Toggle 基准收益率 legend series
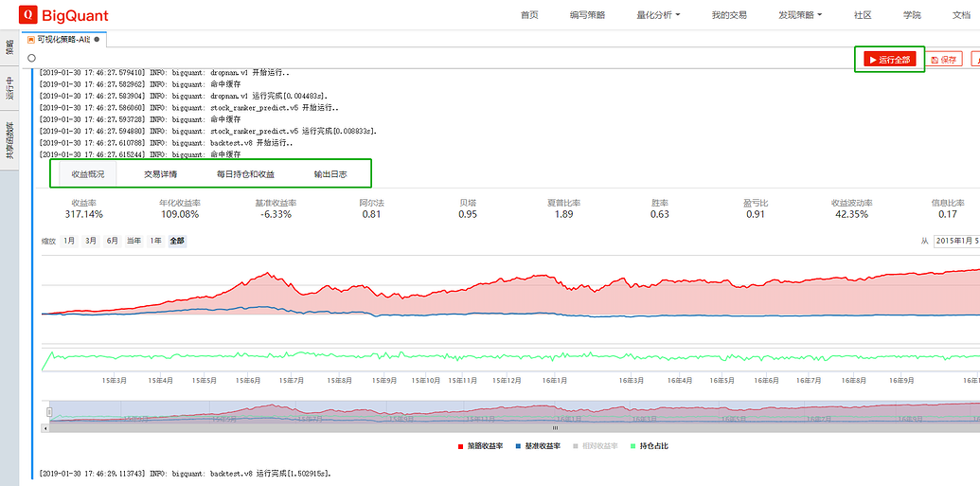Viewport: 980px width, 486px height. [x=538, y=446]
